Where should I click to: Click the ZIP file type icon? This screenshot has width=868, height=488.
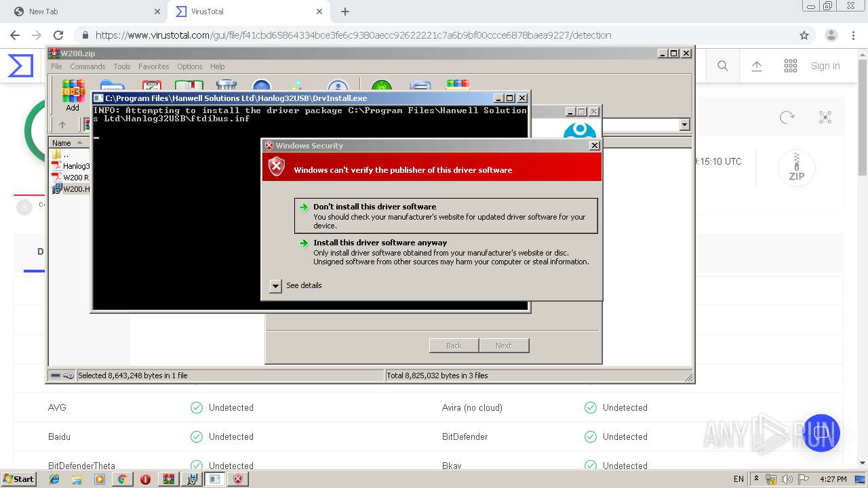pos(796,168)
